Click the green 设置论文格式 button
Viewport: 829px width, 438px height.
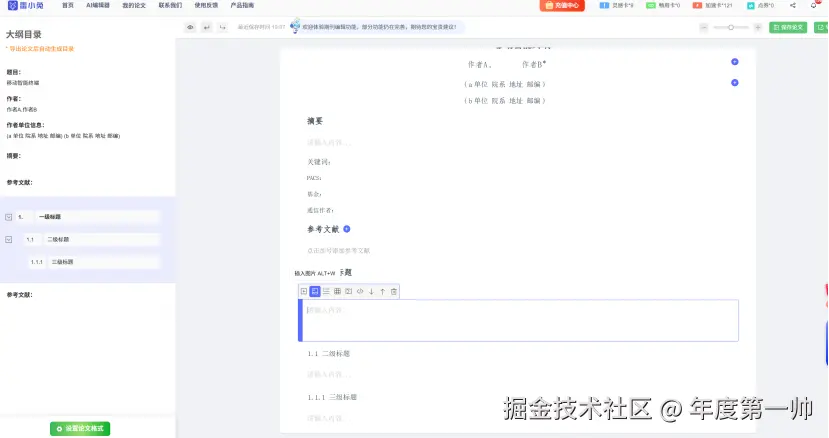pyautogui.click(x=80, y=428)
